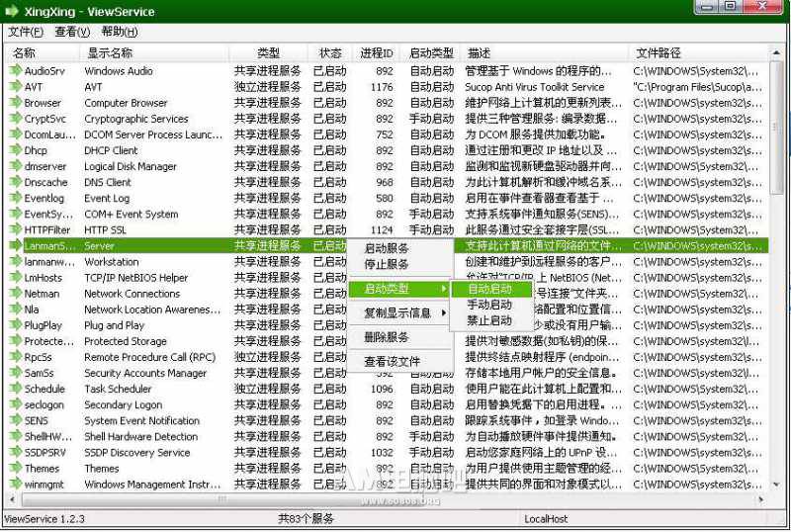Set startup type to 手动启动 in submenu
This screenshot has height=532, width=791.
click(x=490, y=305)
